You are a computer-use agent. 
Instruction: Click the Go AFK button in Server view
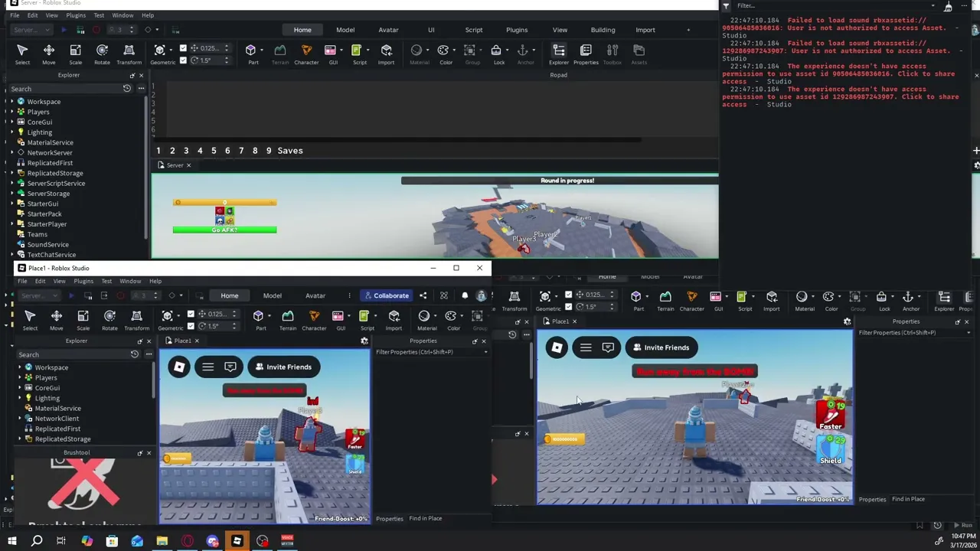point(224,230)
